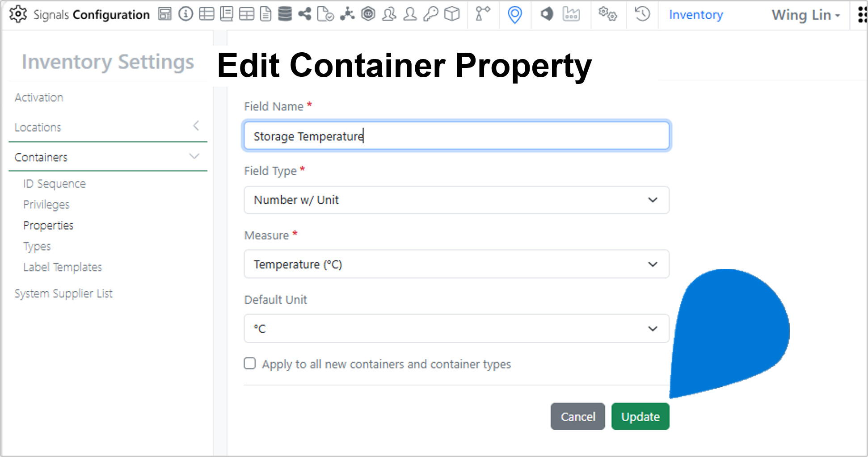Open the factory building icon

click(x=571, y=14)
